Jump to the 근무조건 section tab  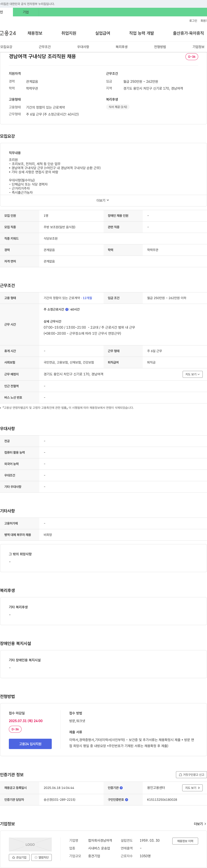[44, 47]
